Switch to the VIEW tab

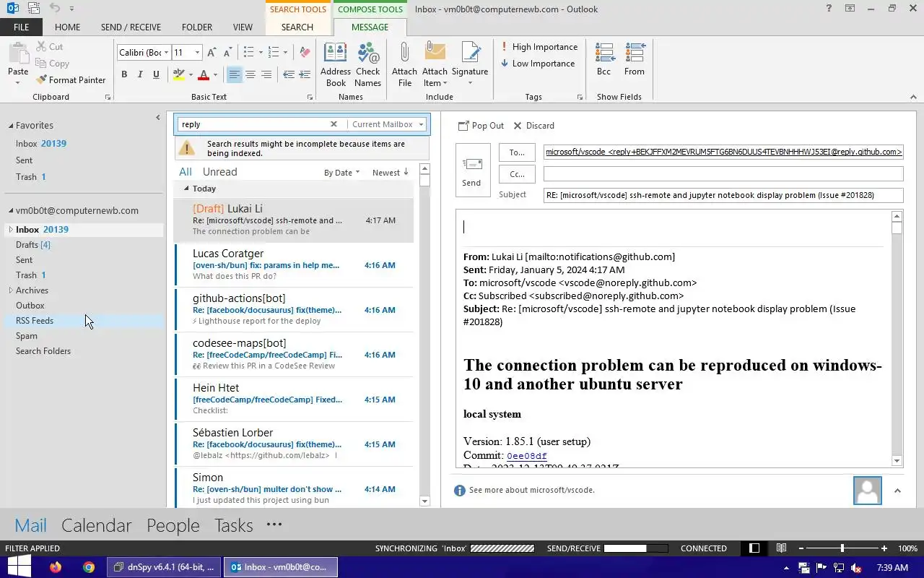pos(243,27)
